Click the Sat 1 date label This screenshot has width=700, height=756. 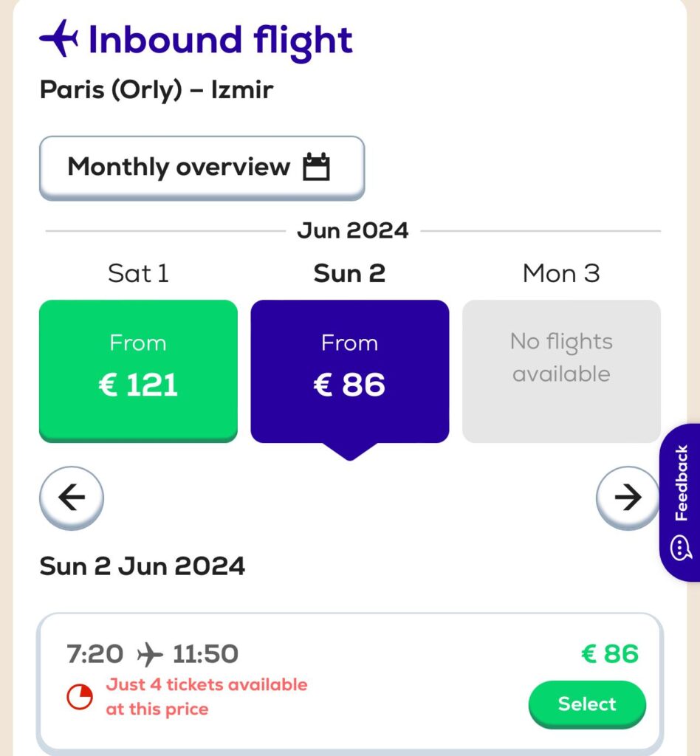click(x=138, y=273)
